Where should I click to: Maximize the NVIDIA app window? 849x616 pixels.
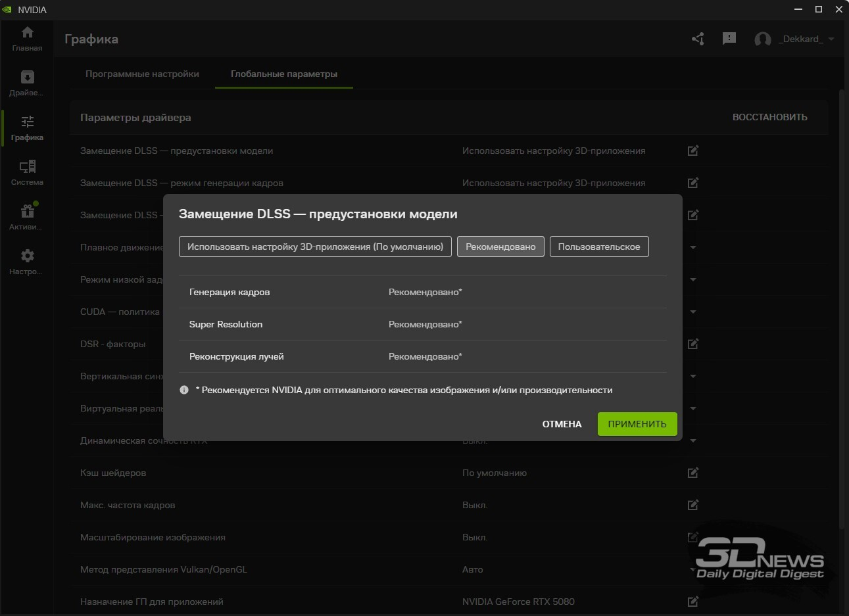(819, 9)
